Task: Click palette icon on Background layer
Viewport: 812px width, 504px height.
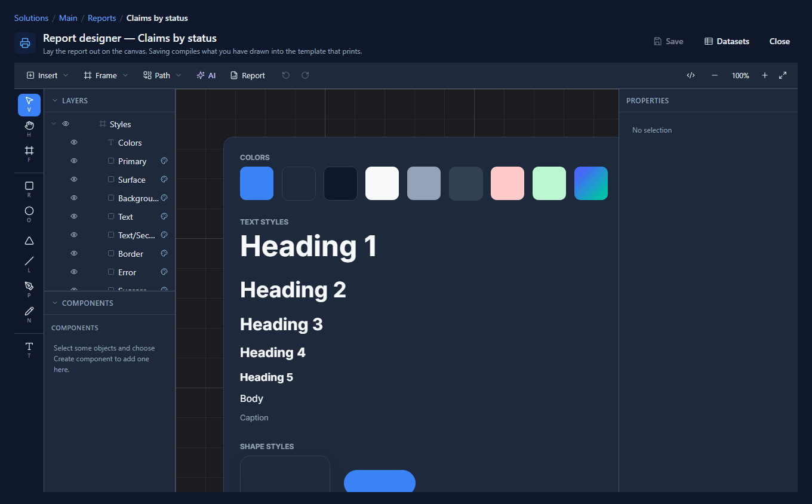Action: (164, 198)
